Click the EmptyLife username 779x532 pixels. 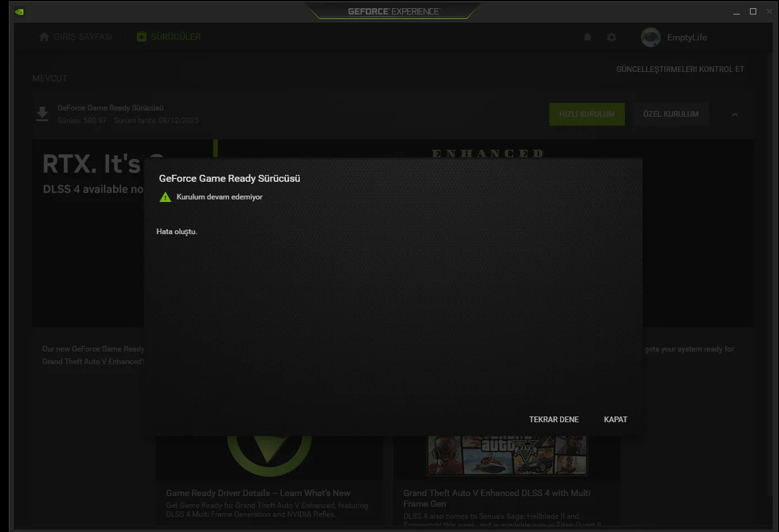(x=687, y=38)
